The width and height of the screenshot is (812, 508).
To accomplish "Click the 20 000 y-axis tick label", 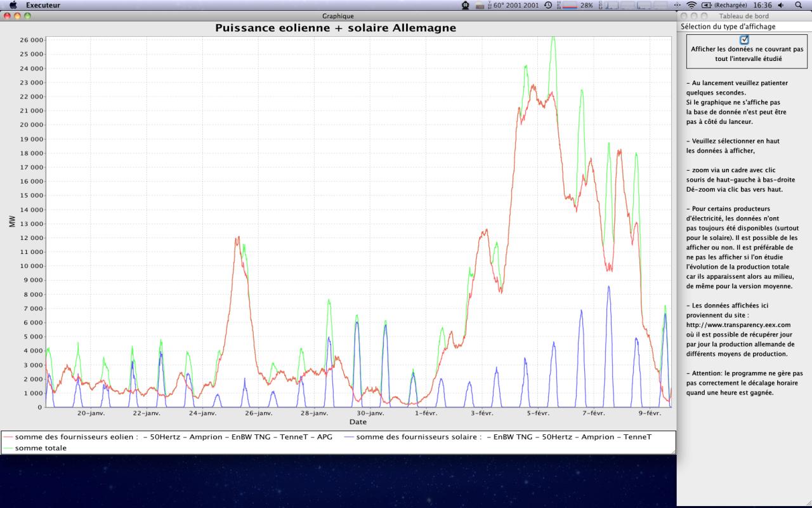I will coord(32,124).
